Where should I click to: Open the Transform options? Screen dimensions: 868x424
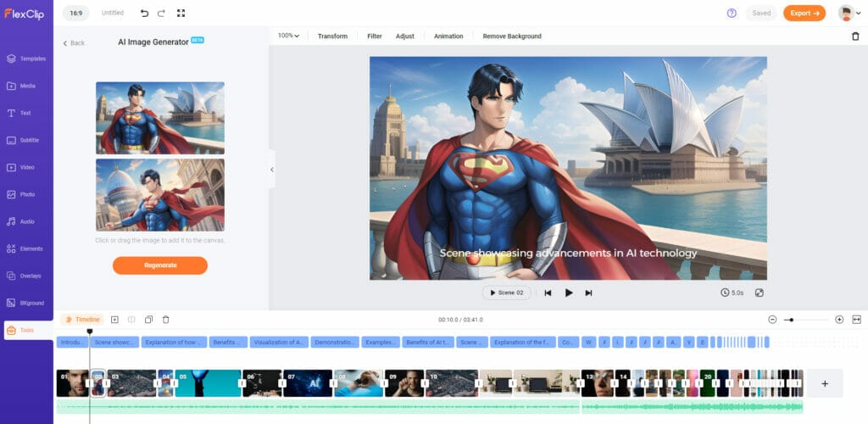click(332, 36)
